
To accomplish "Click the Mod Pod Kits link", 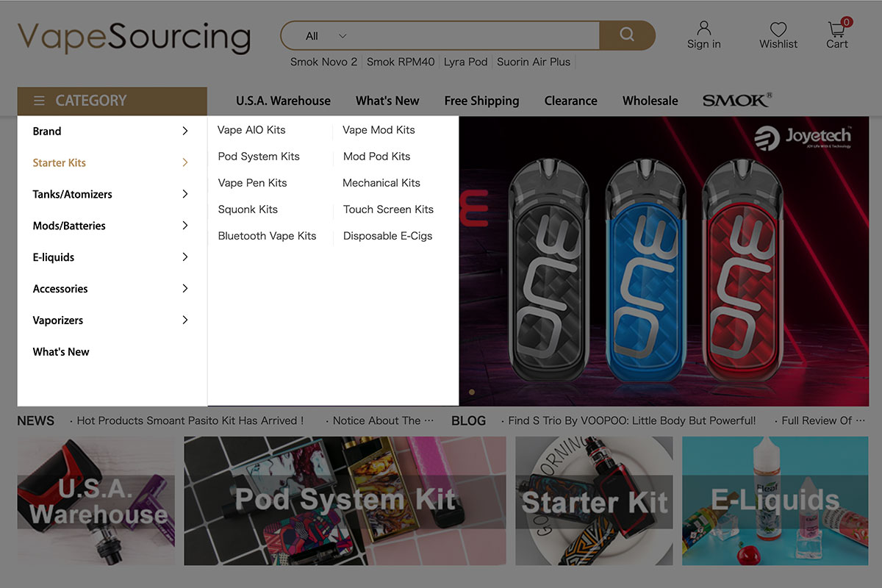I will 376,157.
